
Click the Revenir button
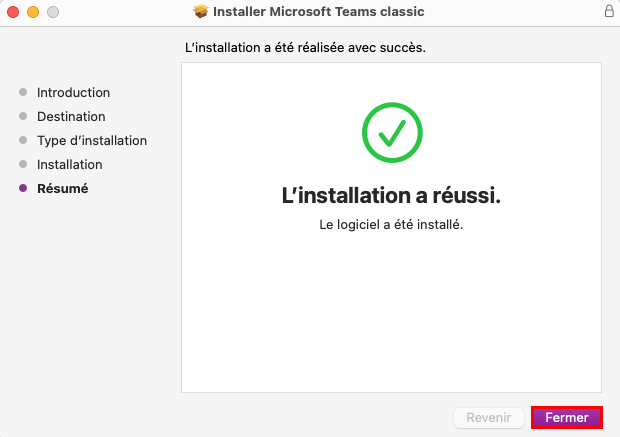[489, 417]
